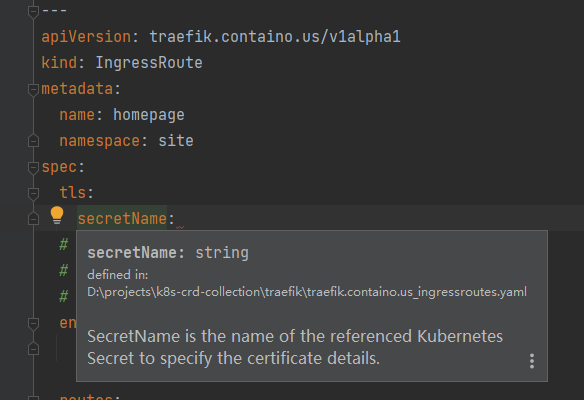Click the IngressRoute kind value

click(149, 63)
